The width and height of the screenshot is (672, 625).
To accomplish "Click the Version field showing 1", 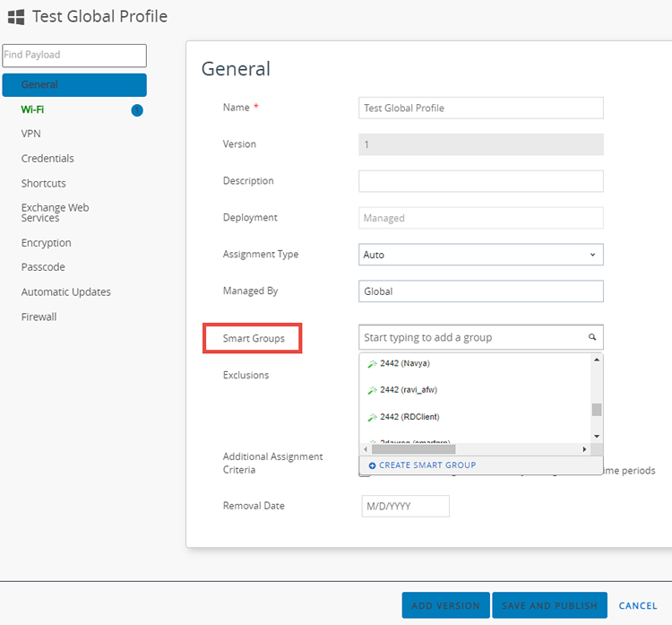I will click(481, 144).
